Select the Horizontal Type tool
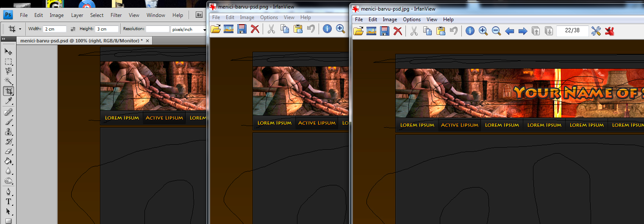 8,202
